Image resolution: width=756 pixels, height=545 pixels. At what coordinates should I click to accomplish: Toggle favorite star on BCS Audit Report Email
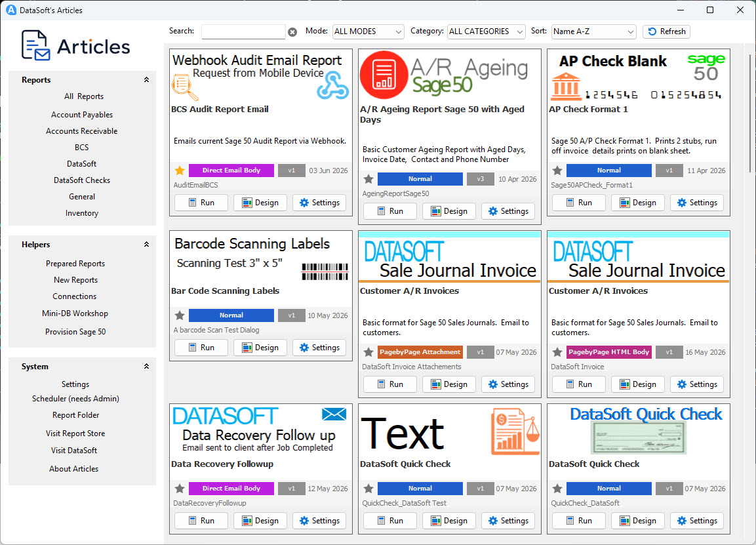click(180, 171)
